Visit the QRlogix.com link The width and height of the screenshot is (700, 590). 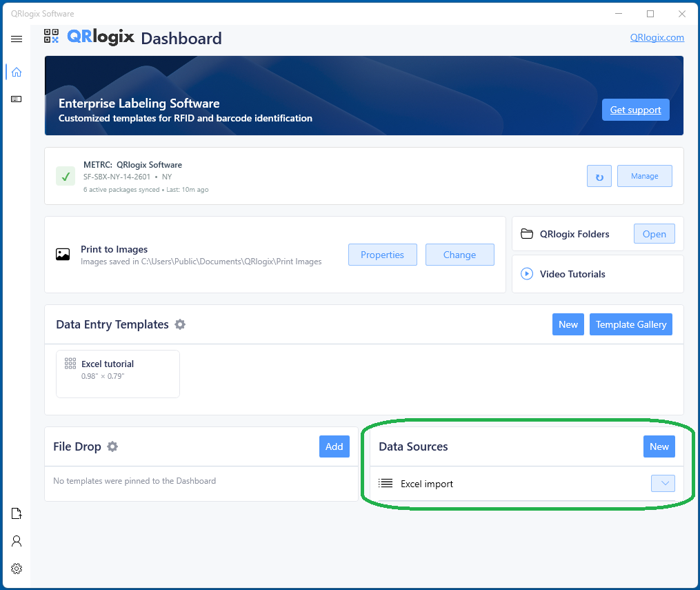coord(657,38)
